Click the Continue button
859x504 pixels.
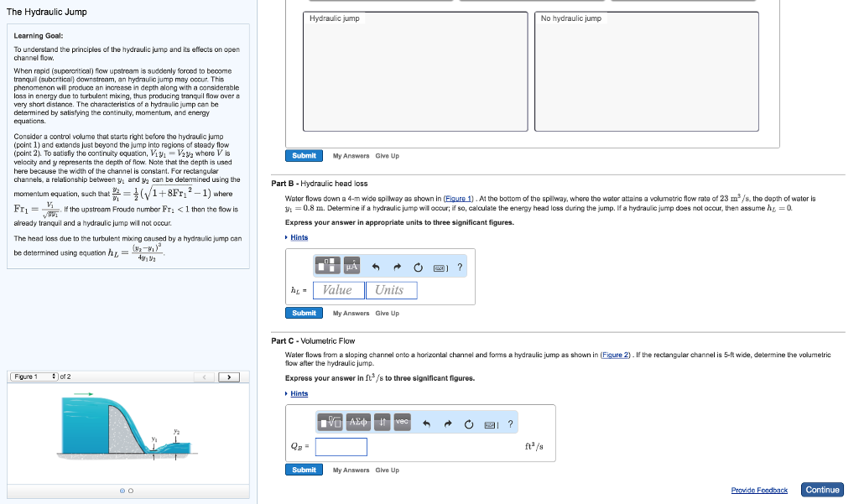pyautogui.click(x=822, y=490)
